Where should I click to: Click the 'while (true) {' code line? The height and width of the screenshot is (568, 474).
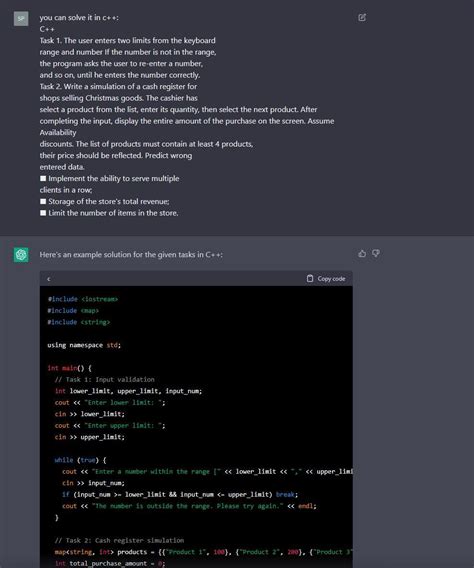pos(80,460)
